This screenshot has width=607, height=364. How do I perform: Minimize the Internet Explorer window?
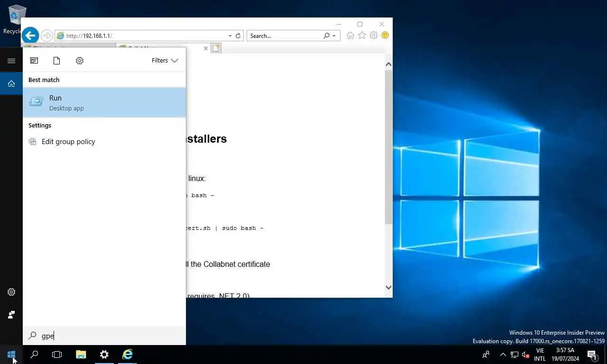coord(339,24)
